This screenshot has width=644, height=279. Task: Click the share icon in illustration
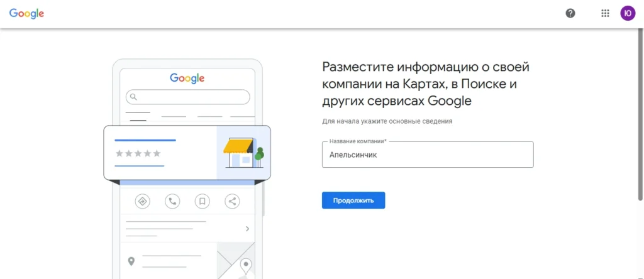click(x=232, y=202)
